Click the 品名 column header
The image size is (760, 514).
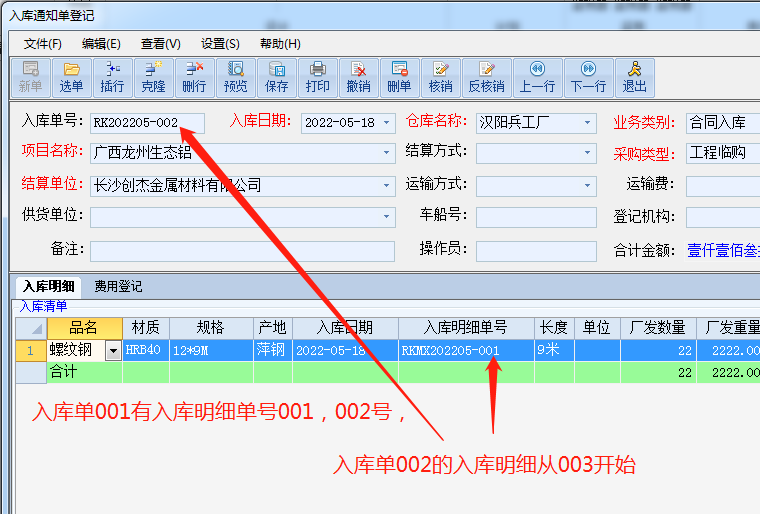click(85, 328)
